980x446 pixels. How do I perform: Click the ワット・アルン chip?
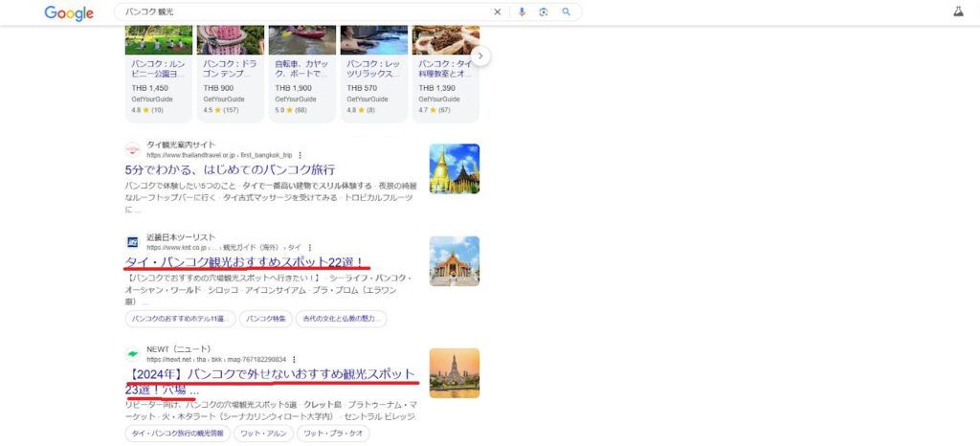[263, 434]
